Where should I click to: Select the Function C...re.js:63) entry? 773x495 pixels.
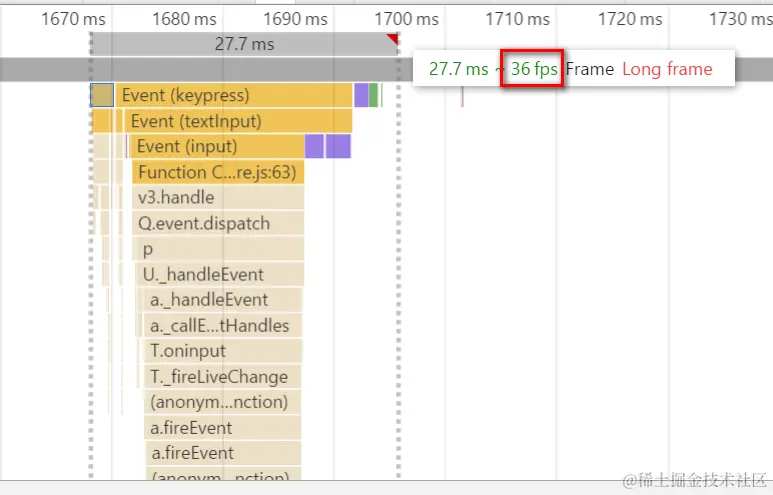coord(218,172)
